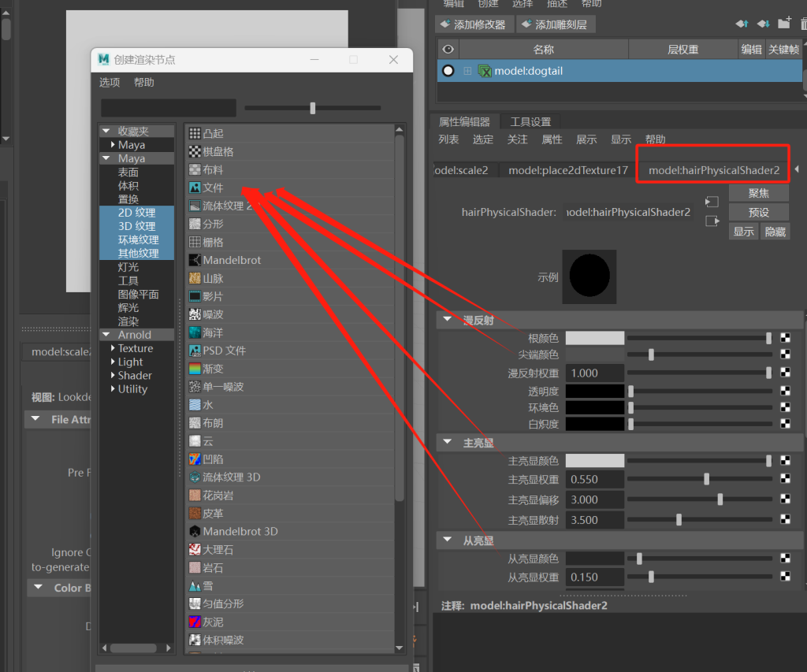Collapse the 漫反射 diffuse section
The width and height of the screenshot is (807, 672).
448,320
